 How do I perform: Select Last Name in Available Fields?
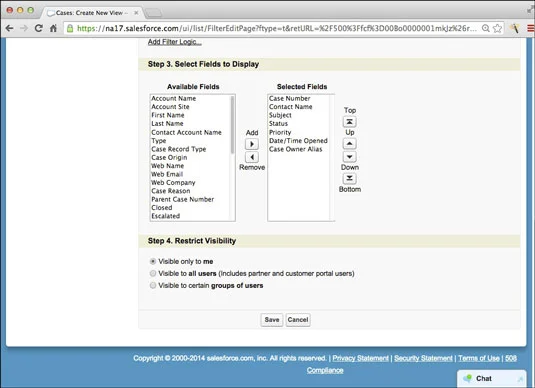pyautogui.click(x=168, y=124)
